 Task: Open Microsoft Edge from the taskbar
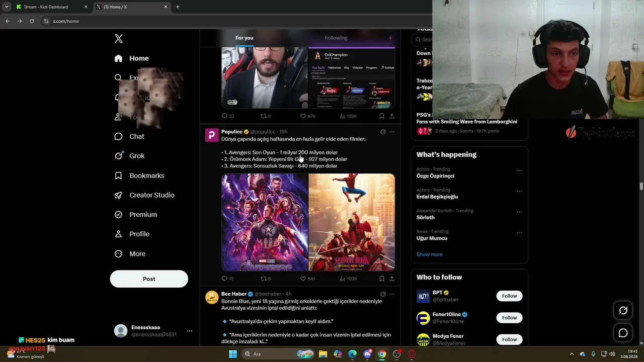(353, 354)
